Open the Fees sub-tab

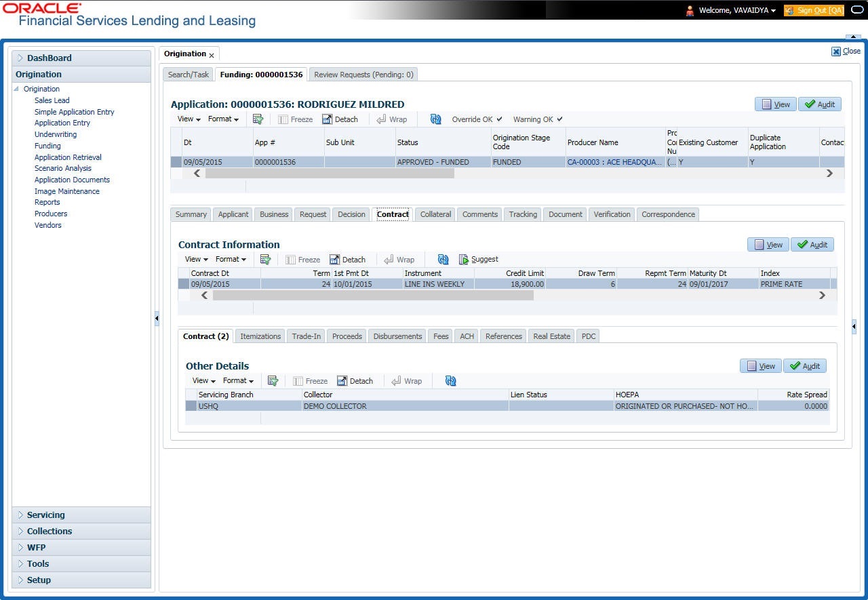(x=441, y=336)
